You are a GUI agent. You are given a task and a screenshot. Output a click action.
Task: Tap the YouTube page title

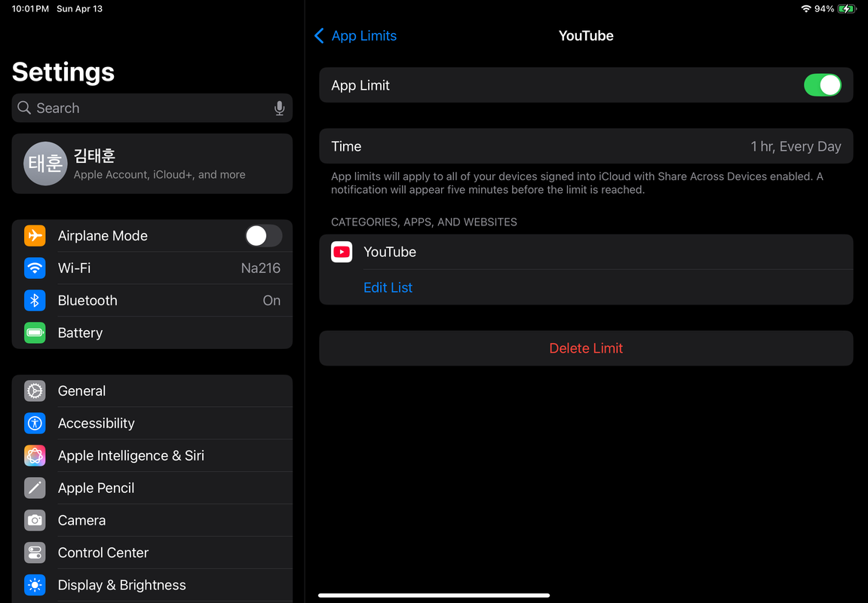coord(586,36)
